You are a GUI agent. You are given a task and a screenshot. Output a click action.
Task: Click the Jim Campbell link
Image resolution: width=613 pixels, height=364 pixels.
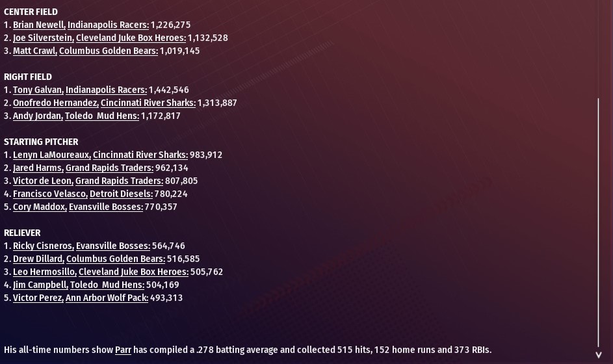40,285
